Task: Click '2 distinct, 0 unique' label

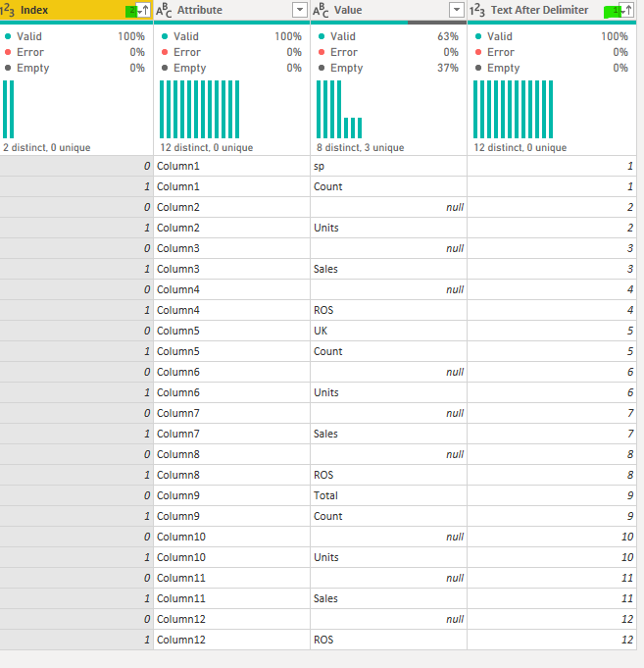Action: coord(47,147)
